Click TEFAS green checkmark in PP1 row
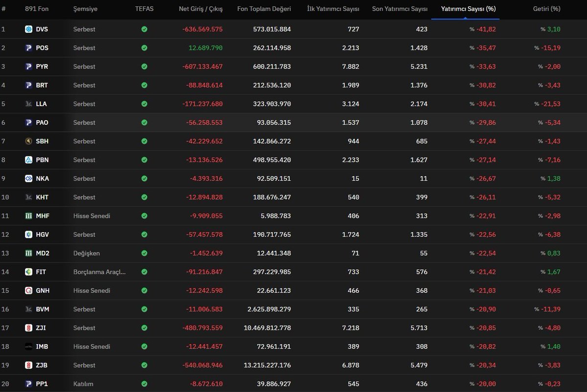 tap(144, 384)
